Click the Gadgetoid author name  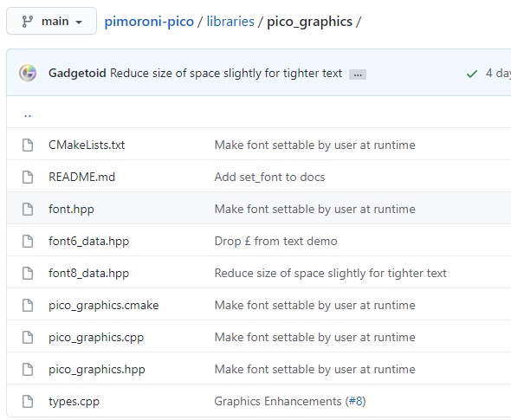tap(77, 73)
